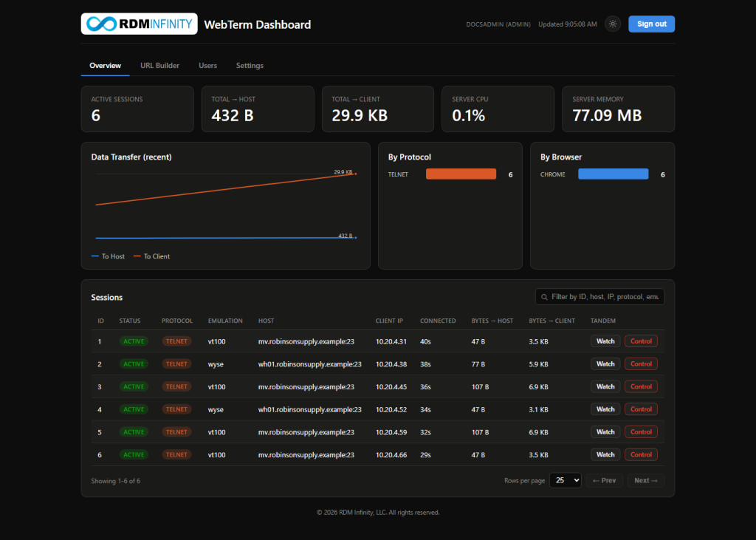Focus the Sessions filter input field
Viewport: 756px width, 540px height.
(x=599, y=297)
